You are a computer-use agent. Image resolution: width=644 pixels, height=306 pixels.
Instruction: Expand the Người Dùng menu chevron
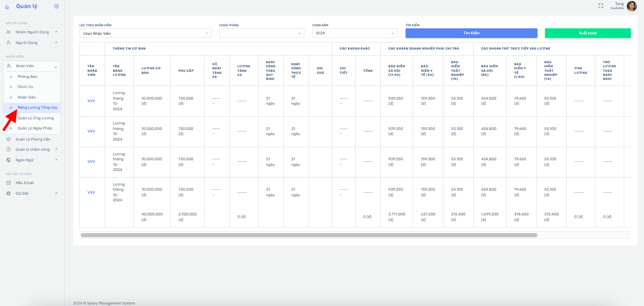pyautogui.click(x=56, y=42)
